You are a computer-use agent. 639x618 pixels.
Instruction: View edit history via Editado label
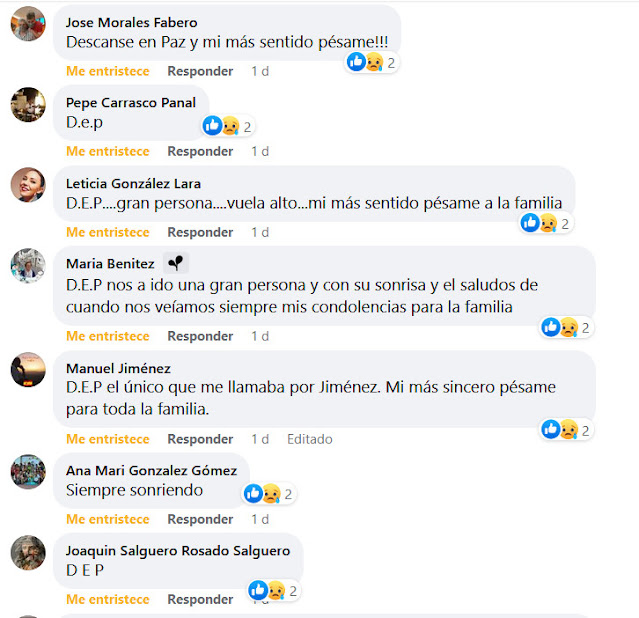pyautogui.click(x=310, y=439)
